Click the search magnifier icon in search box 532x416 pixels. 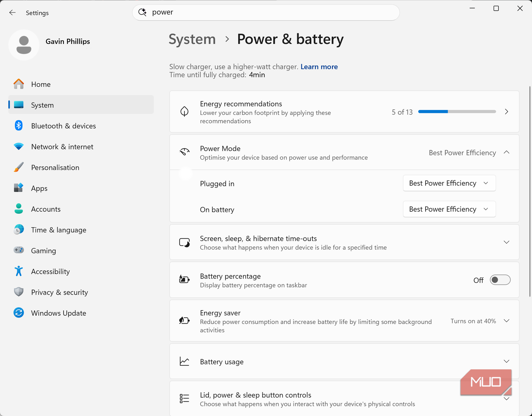click(143, 12)
